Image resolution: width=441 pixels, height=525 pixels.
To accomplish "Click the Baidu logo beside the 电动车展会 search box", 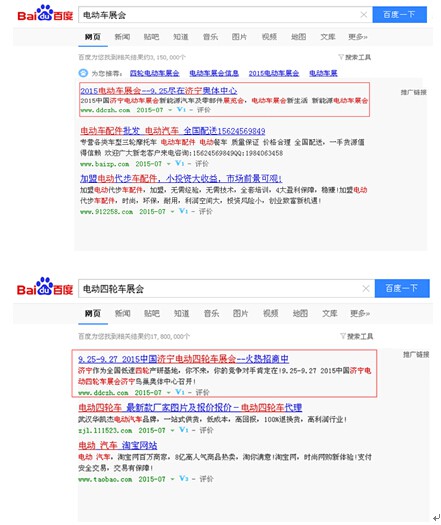I will pyautogui.click(x=45, y=13).
